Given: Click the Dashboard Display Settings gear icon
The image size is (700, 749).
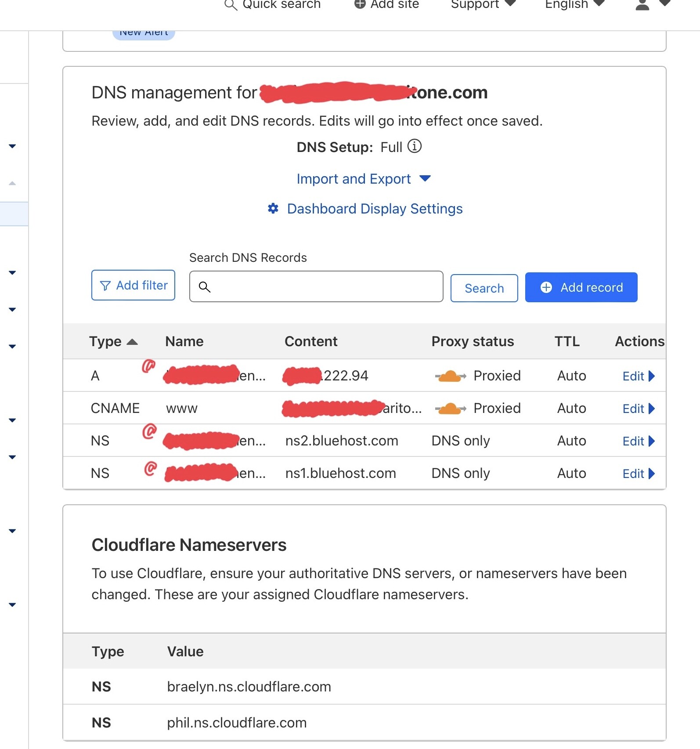Looking at the screenshot, I should [273, 208].
